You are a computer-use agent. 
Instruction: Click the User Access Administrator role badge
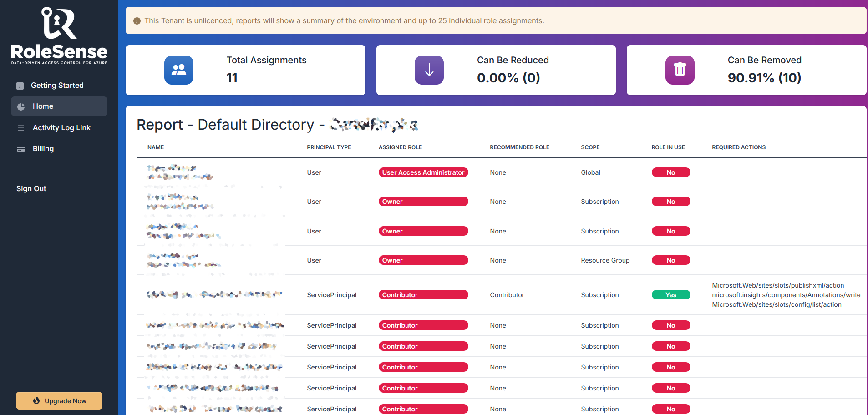tap(423, 172)
